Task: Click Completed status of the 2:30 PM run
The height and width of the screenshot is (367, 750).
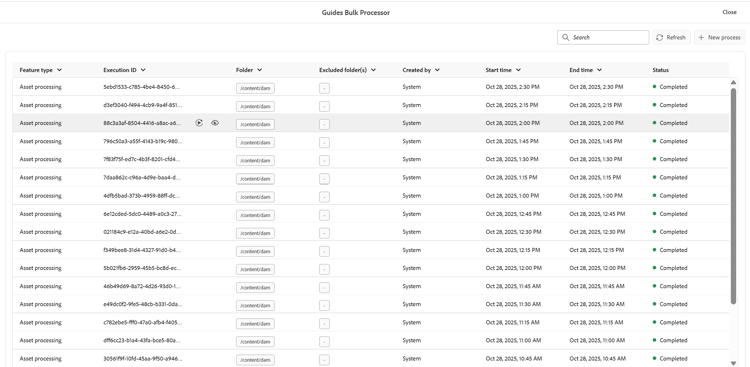Action: 670,87
